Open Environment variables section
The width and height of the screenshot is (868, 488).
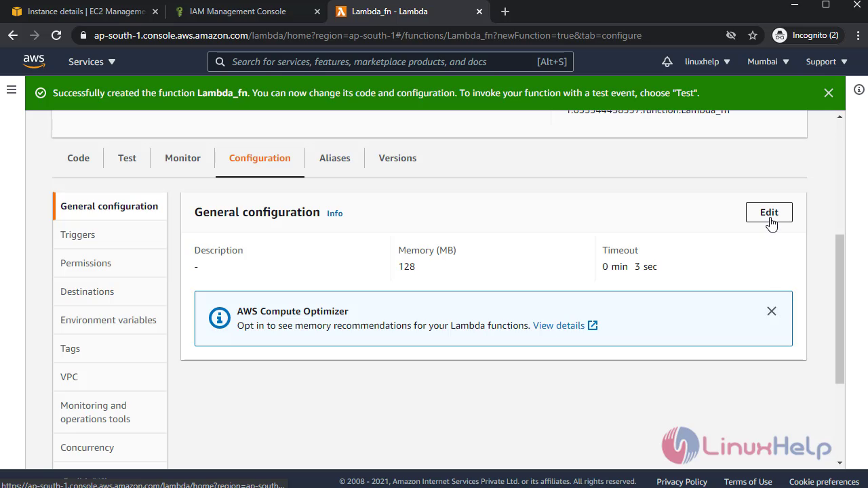click(x=110, y=320)
